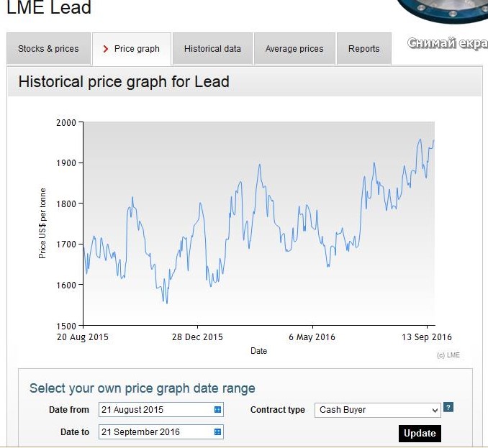The height and width of the screenshot is (448, 488).
Task: Click the help question mark icon
Action: coord(448,407)
